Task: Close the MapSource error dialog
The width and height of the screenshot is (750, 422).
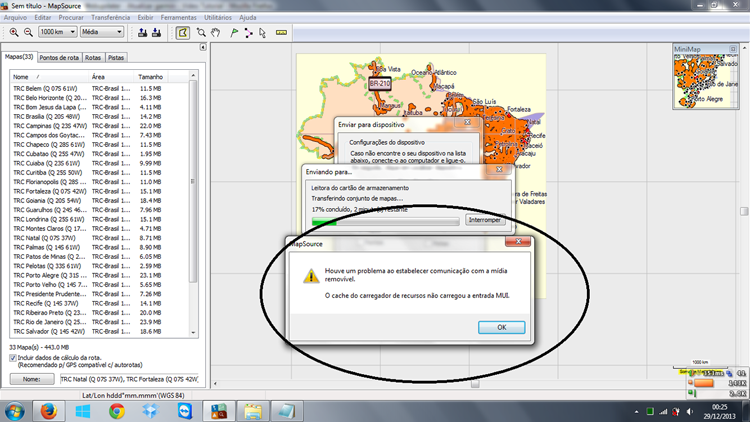Action: point(518,241)
